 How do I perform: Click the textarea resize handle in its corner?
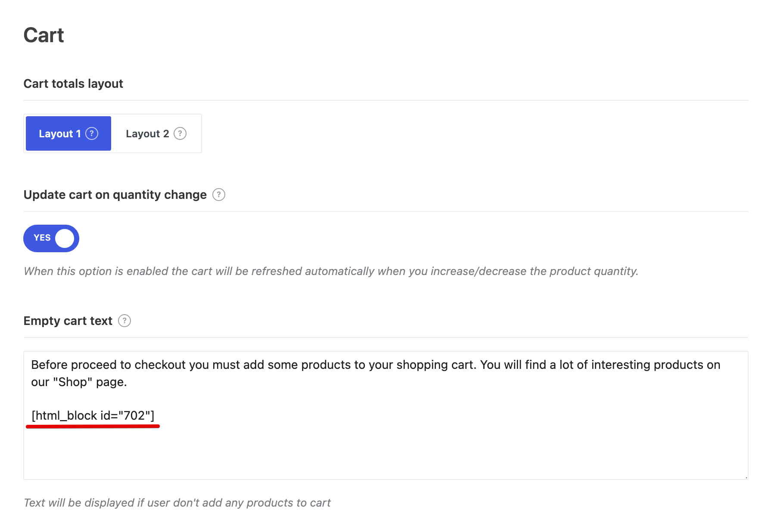746,476
